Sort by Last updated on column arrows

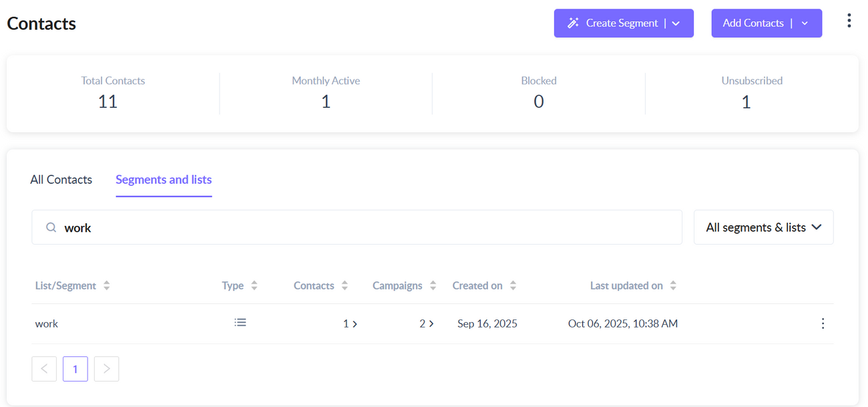[x=673, y=286]
